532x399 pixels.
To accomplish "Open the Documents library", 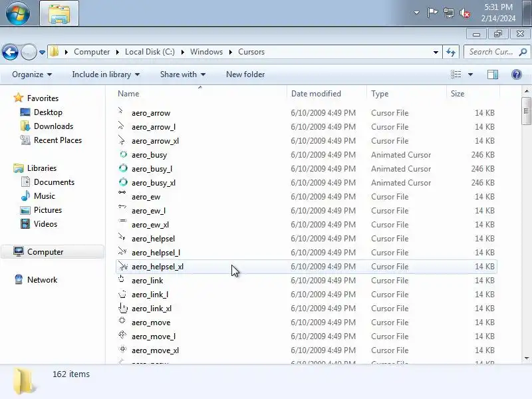I will [x=54, y=182].
